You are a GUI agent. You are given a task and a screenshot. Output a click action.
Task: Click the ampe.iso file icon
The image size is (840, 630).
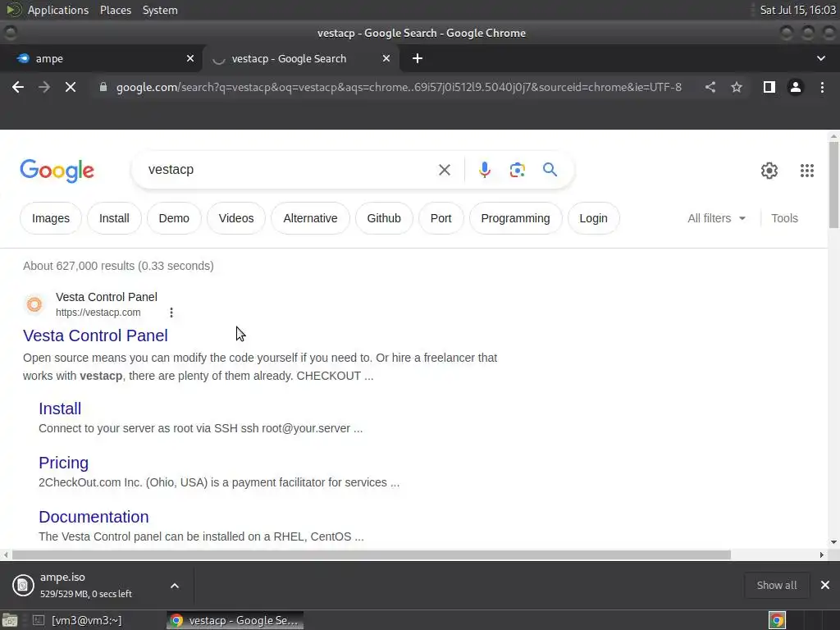tap(23, 585)
